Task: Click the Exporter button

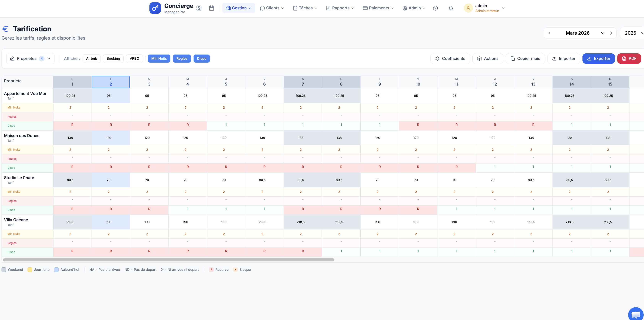Action: pyautogui.click(x=599, y=58)
